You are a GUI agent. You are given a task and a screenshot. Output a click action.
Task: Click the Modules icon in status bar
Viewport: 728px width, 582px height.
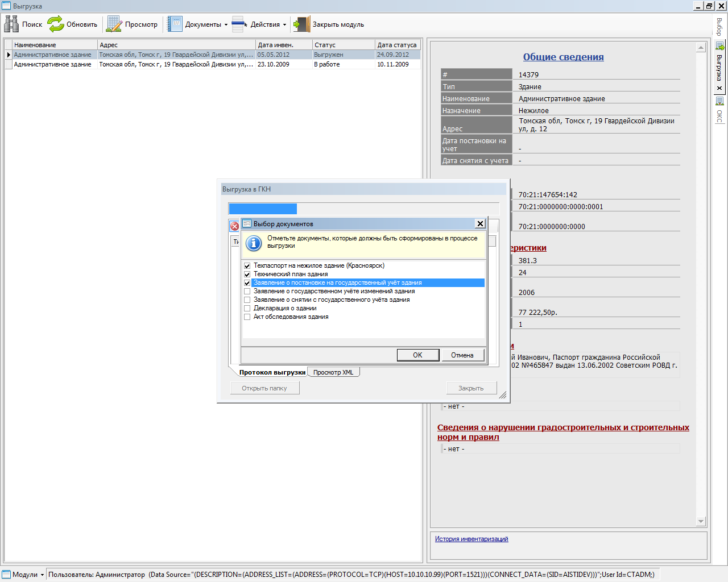(7, 575)
